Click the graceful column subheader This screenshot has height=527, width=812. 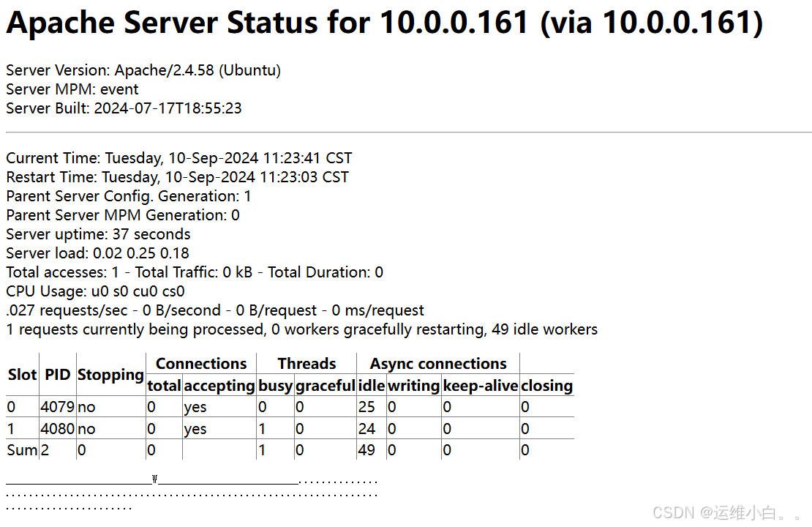326,386
